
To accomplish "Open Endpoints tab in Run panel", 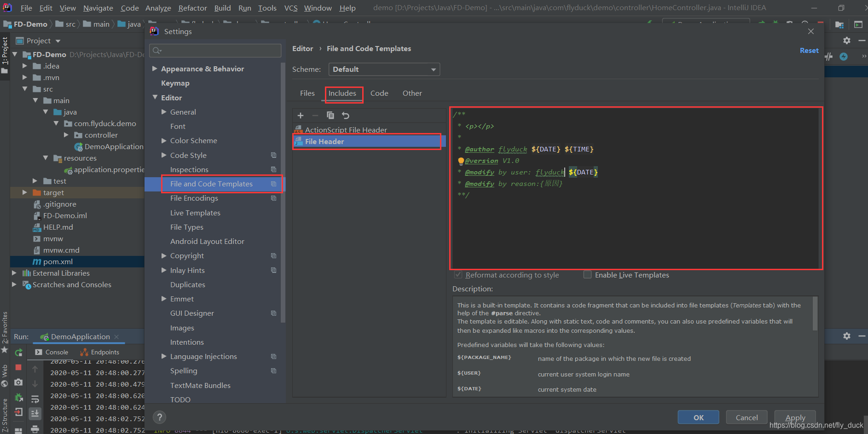I will coord(100,352).
